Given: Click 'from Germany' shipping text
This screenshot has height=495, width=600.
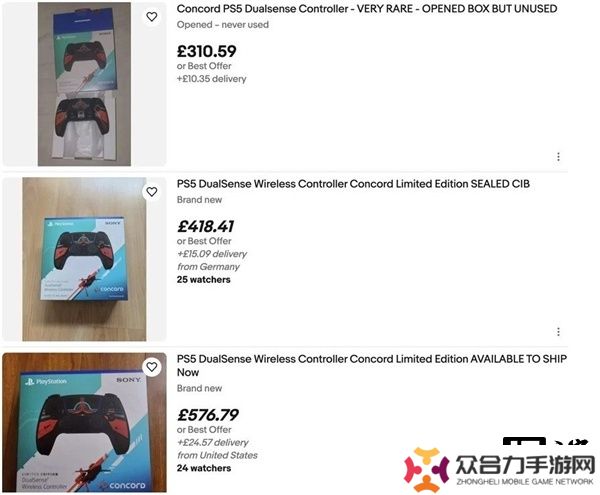Looking at the screenshot, I should 208,267.
